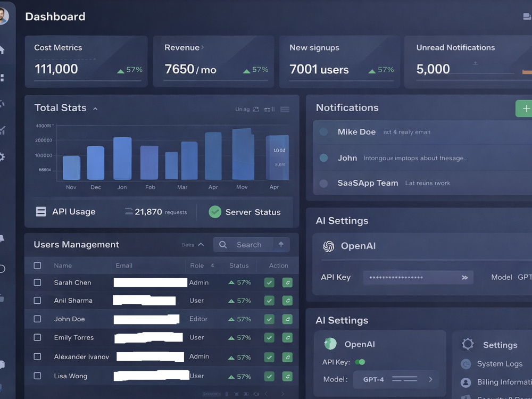Click the API Usage list icon

coord(41,212)
